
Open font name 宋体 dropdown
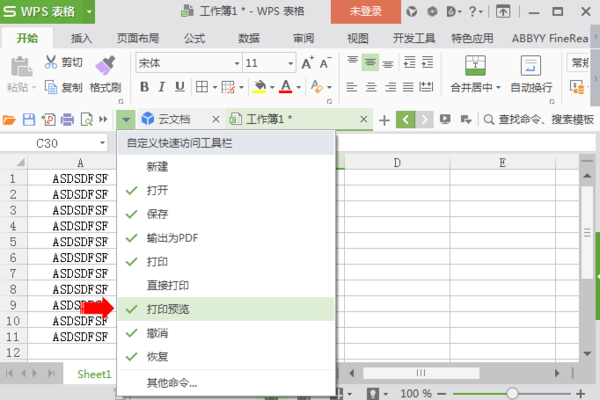pyautogui.click(x=237, y=63)
